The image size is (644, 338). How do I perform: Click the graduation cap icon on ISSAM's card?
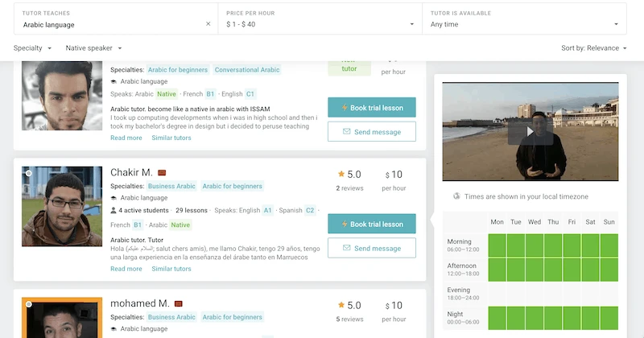click(114, 82)
